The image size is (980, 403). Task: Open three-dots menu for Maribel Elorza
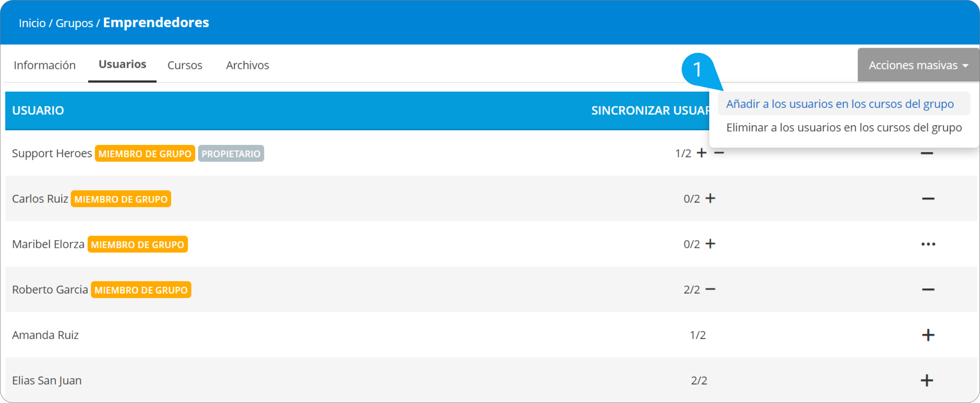pos(928,244)
